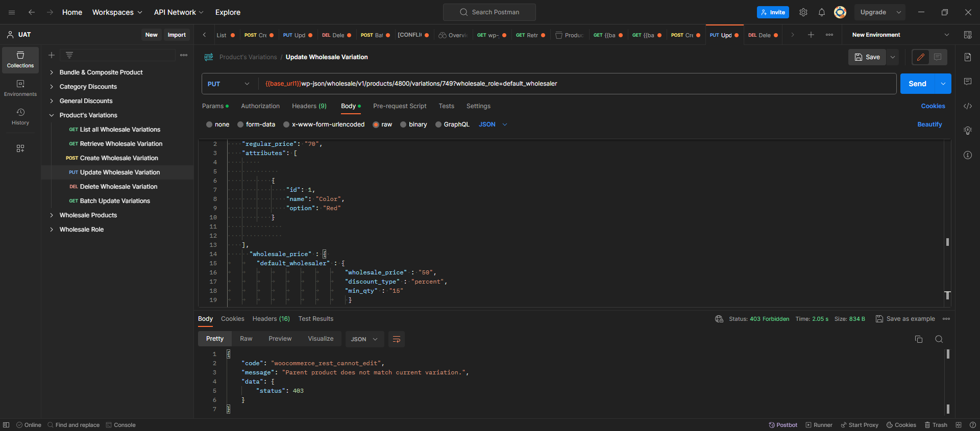Open the request info icon
Viewport: 980px width, 431px height.
pyautogui.click(x=968, y=155)
